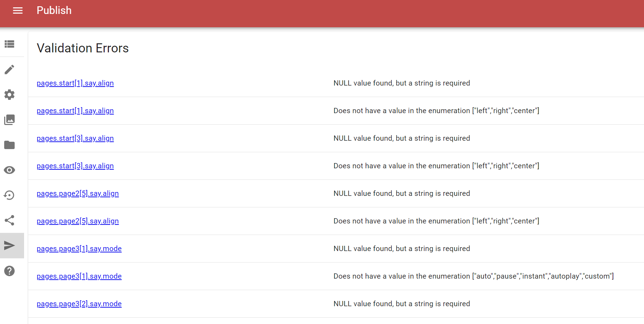The height and width of the screenshot is (324, 644).
Task: Open the help question mark icon
Action: click(9, 271)
